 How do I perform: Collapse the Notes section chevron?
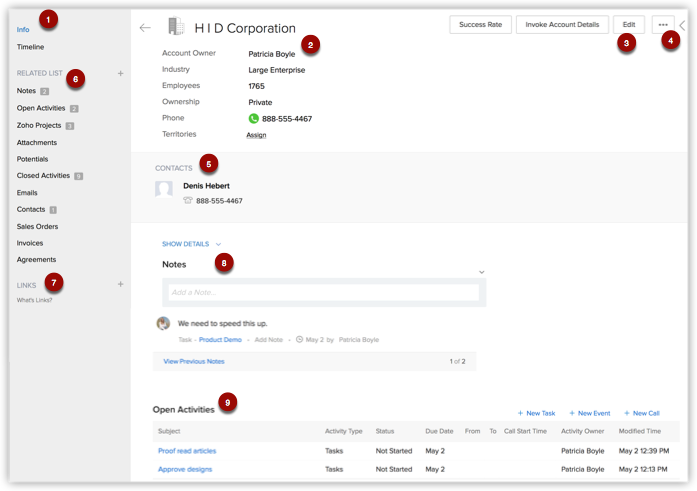coord(481,272)
